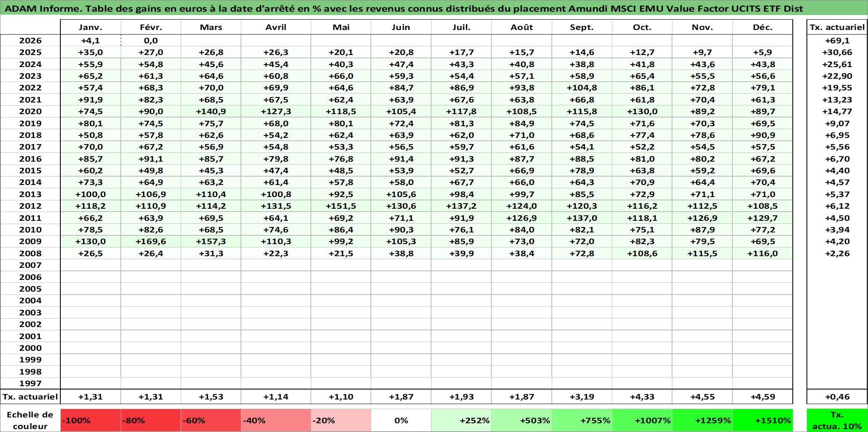
Task: Click the +2,26 actuarial rate for 2008
Action: 837,253
